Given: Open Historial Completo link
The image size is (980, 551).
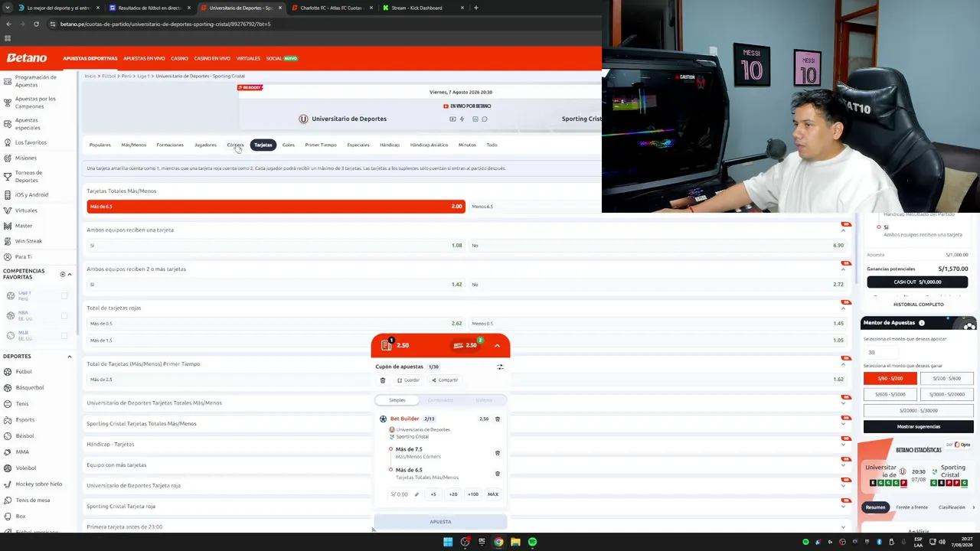Looking at the screenshot, I should tap(918, 305).
